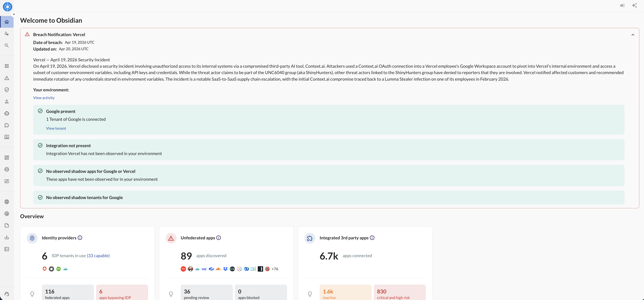Click the alert triangle sidebar icon

pyautogui.click(x=7, y=78)
